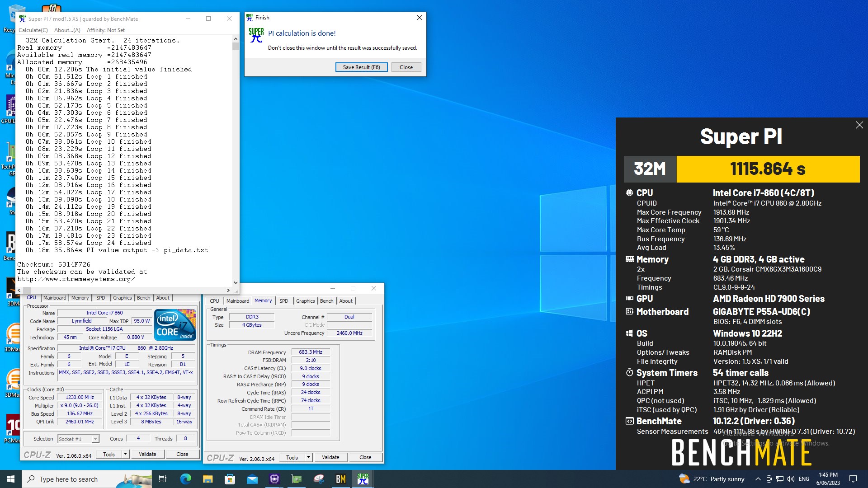
Task: Open the network icon in system tray
Action: (x=780, y=479)
